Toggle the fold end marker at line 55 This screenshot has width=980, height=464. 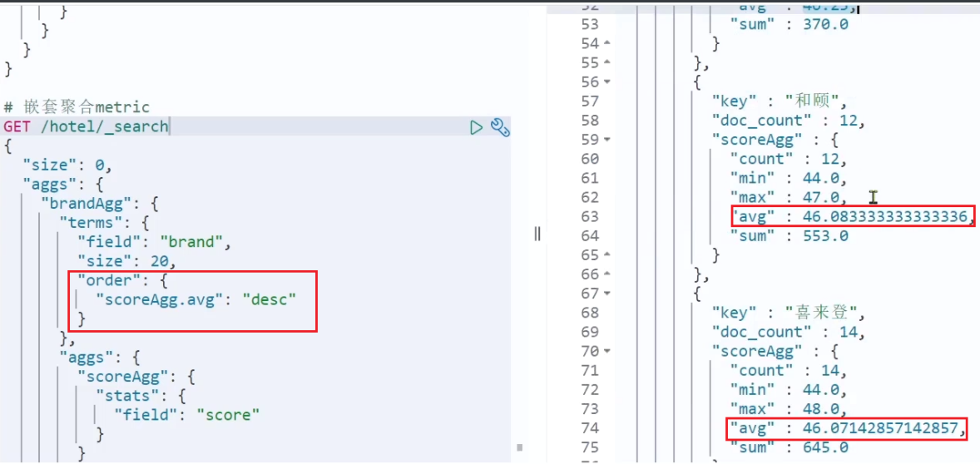[x=608, y=62]
